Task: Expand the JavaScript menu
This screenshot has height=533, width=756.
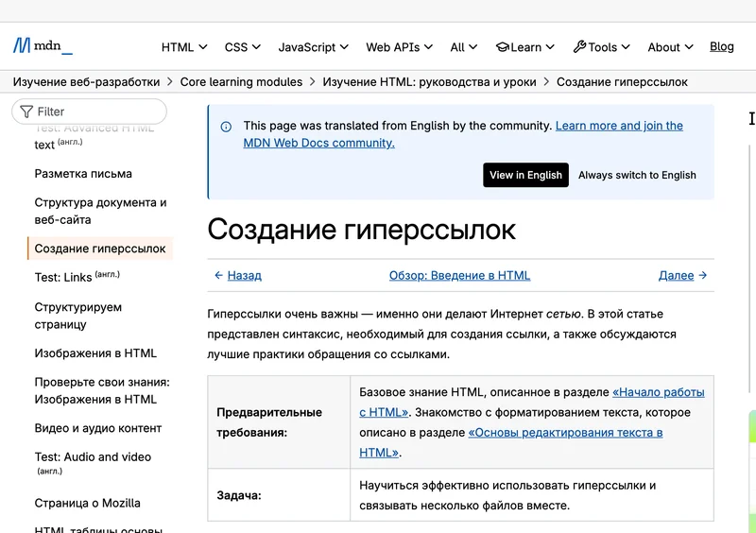Action: tap(313, 47)
